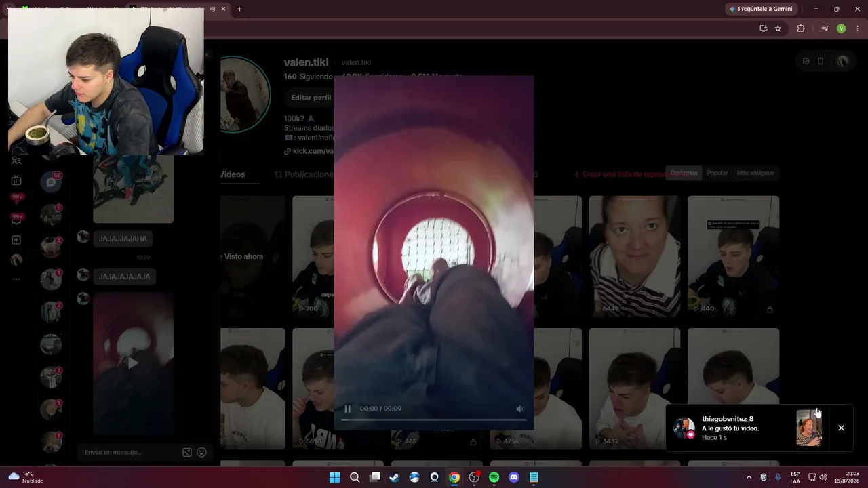Open Windows Search from the taskbar
Screen dimensions: 868x488
[x=355, y=477]
